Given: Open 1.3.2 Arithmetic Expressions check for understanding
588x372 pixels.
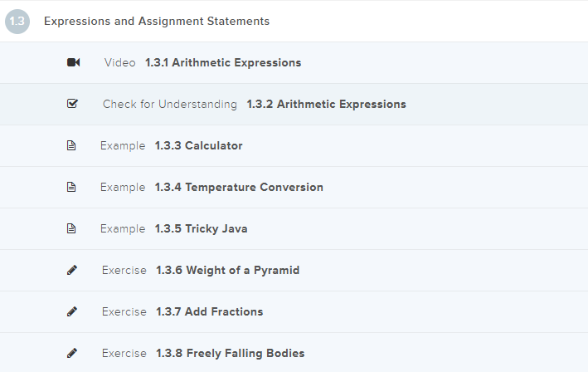Looking at the screenshot, I should (x=326, y=105).
